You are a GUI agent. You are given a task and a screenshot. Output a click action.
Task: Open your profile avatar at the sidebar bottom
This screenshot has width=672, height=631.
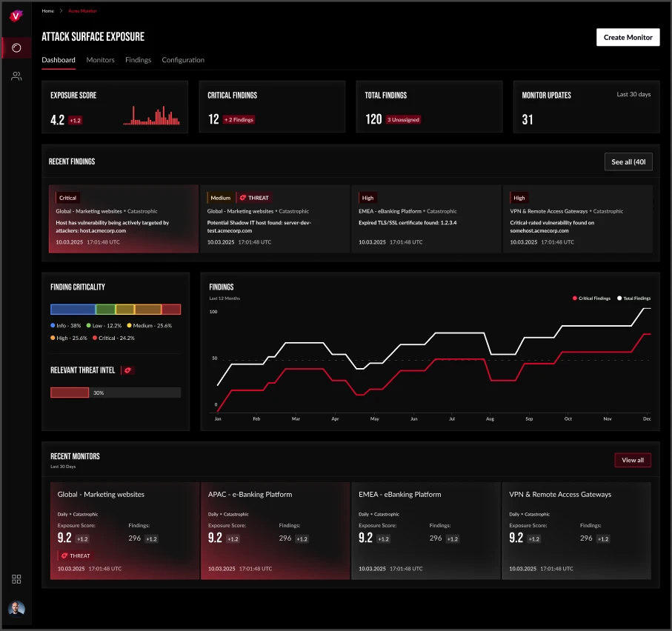(16, 608)
